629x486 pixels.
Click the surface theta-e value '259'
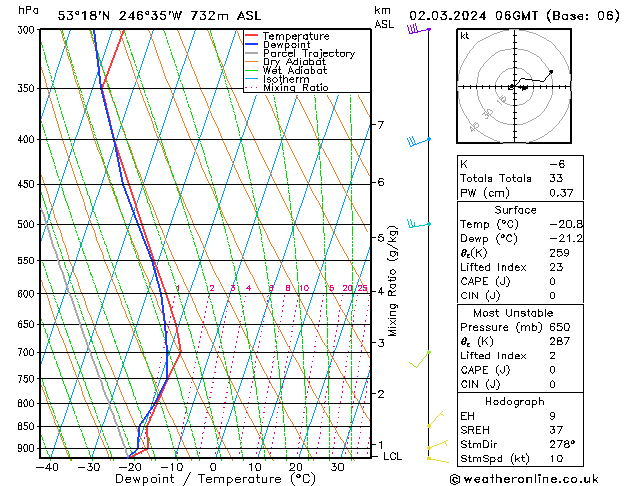pos(559,253)
